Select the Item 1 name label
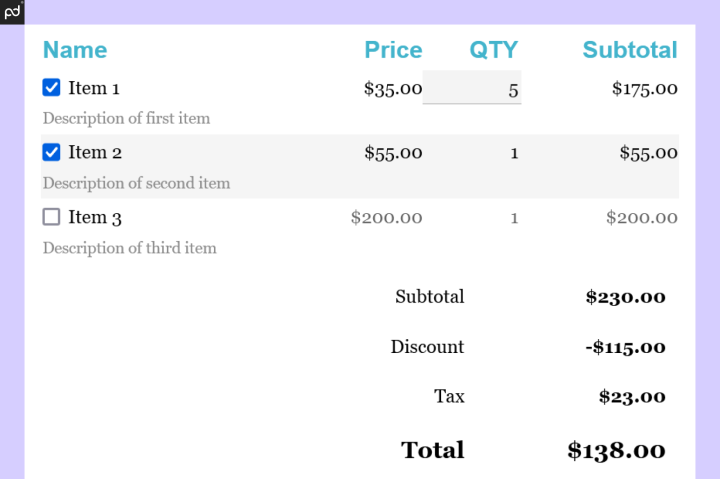The image size is (720, 479). (94, 88)
